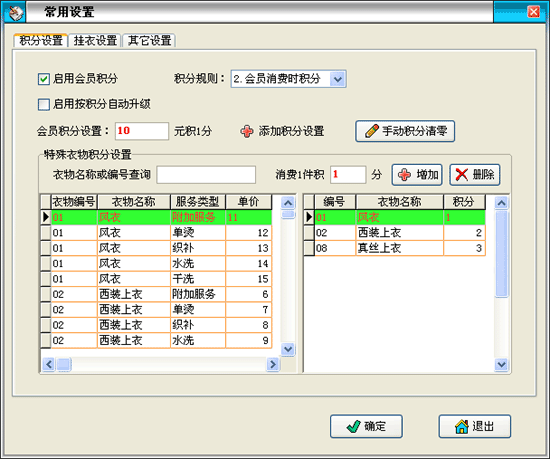Screen dimensions: 550x459
Task: Click the red plus 添加积分设置 icon
Action: [x=247, y=131]
